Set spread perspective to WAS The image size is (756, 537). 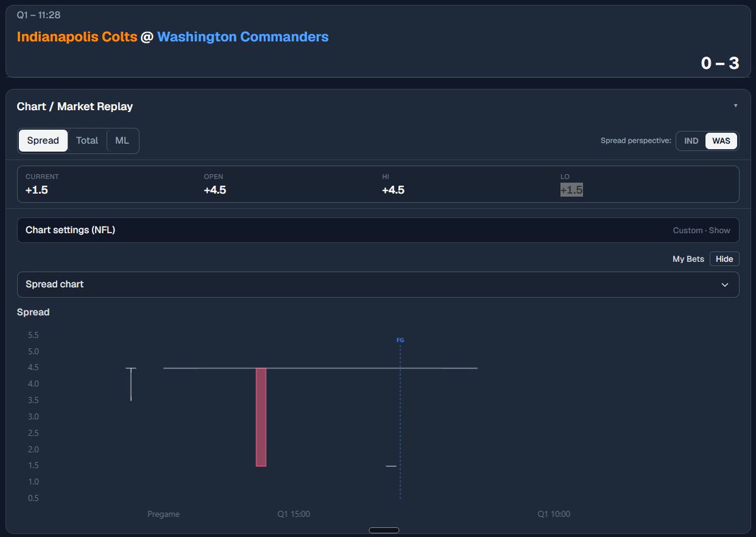721,141
